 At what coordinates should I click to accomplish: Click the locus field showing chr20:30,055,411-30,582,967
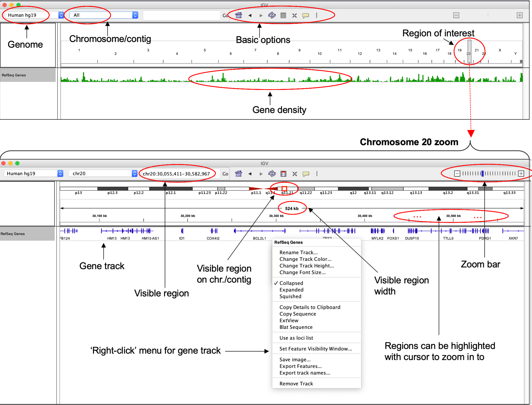point(177,174)
